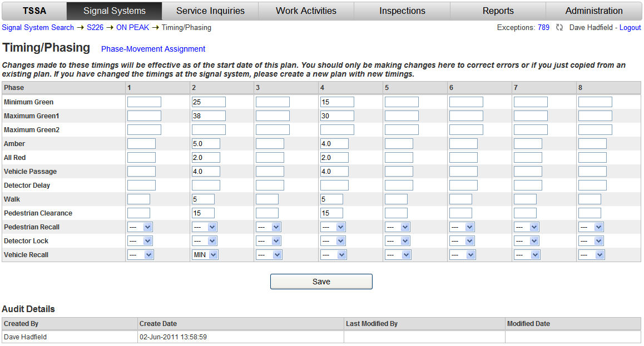Expand Vehicle Recall dropdown for phase 1

pyautogui.click(x=141, y=255)
